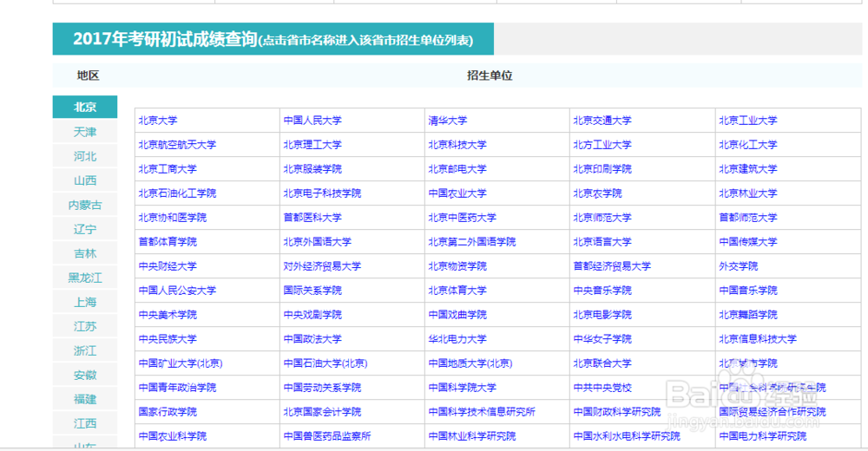Select 首都医科大学 link
The image size is (868, 451).
pyautogui.click(x=312, y=218)
